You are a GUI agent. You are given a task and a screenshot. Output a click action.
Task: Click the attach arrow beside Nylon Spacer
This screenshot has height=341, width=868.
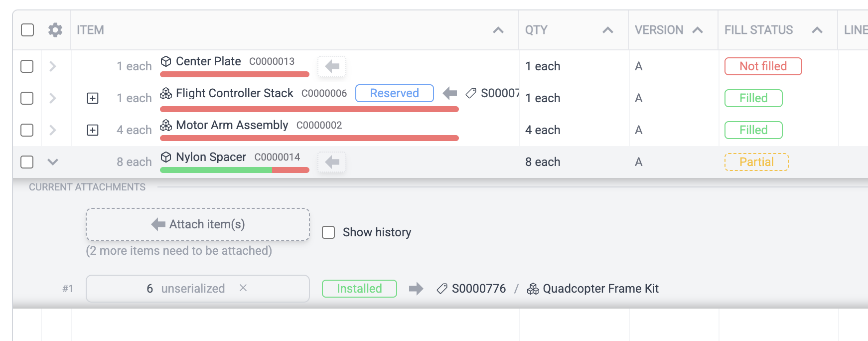332,162
